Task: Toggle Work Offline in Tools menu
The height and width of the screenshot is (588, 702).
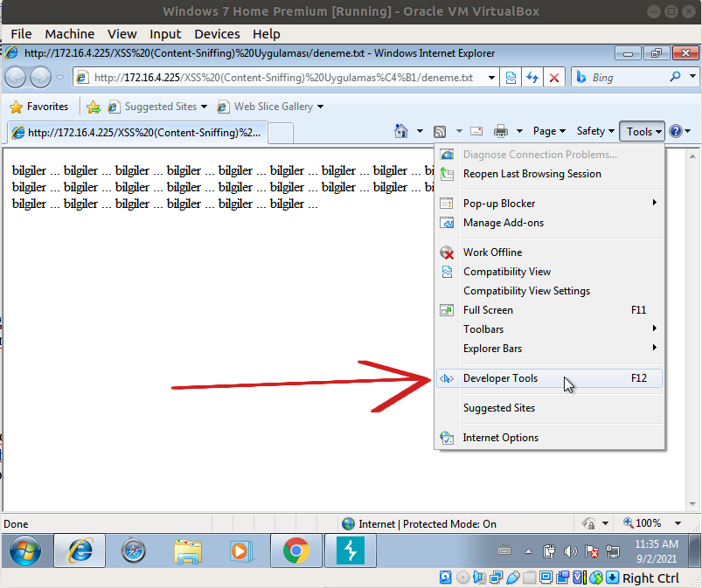Action: point(549,252)
